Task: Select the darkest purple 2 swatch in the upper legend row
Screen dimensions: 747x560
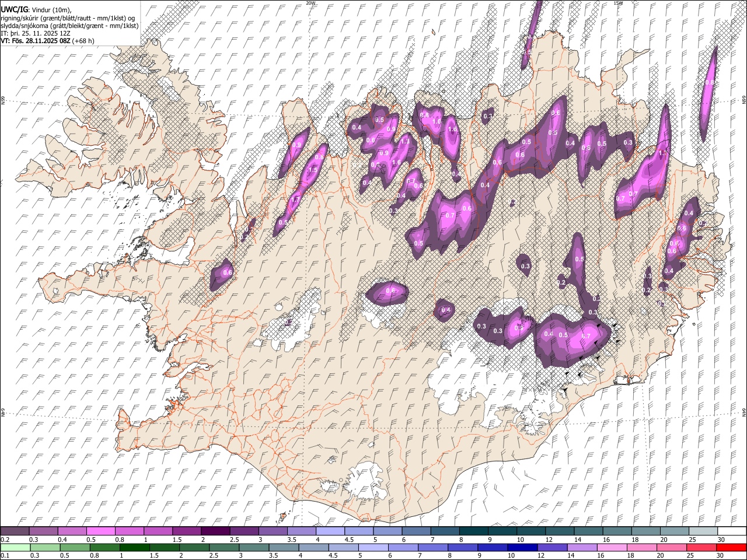Action: pos(215,531)
